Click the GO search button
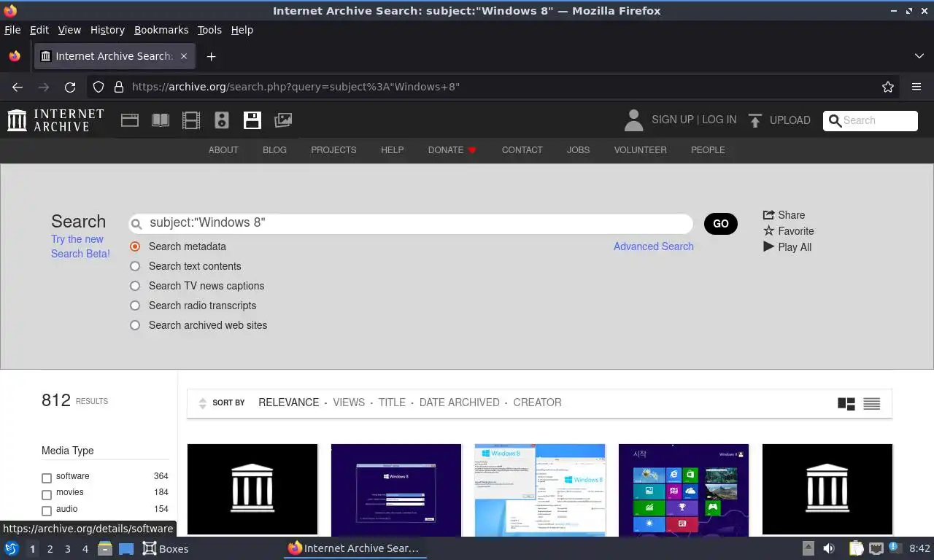The image size is (934, 560). click(721, 224)
